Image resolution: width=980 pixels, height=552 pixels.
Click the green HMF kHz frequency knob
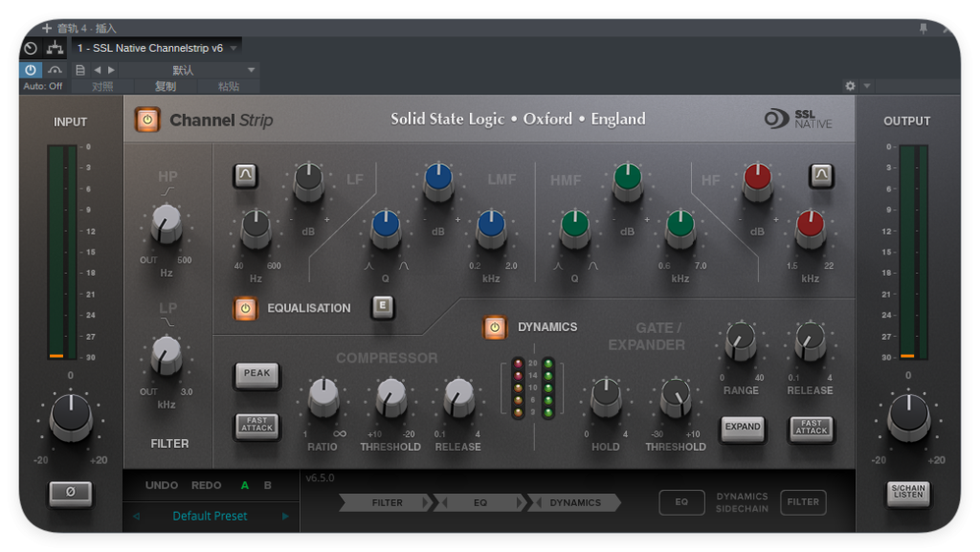coord(680,229)
